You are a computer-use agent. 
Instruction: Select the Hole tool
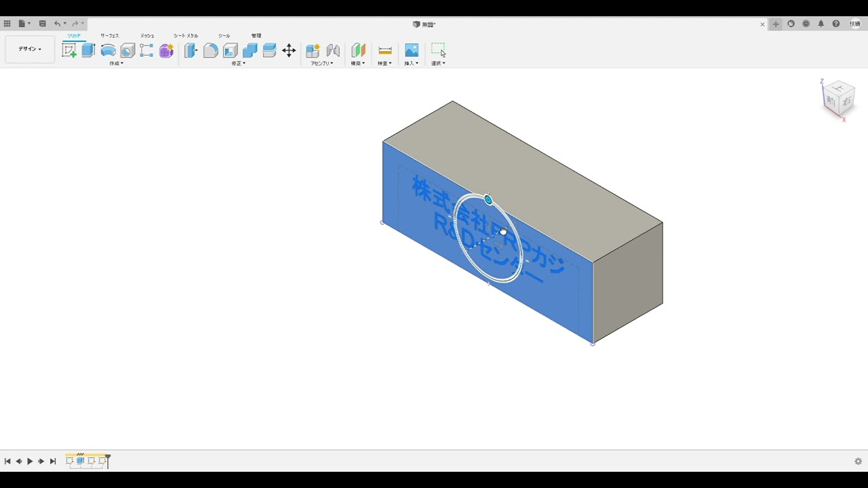[127, 50]
